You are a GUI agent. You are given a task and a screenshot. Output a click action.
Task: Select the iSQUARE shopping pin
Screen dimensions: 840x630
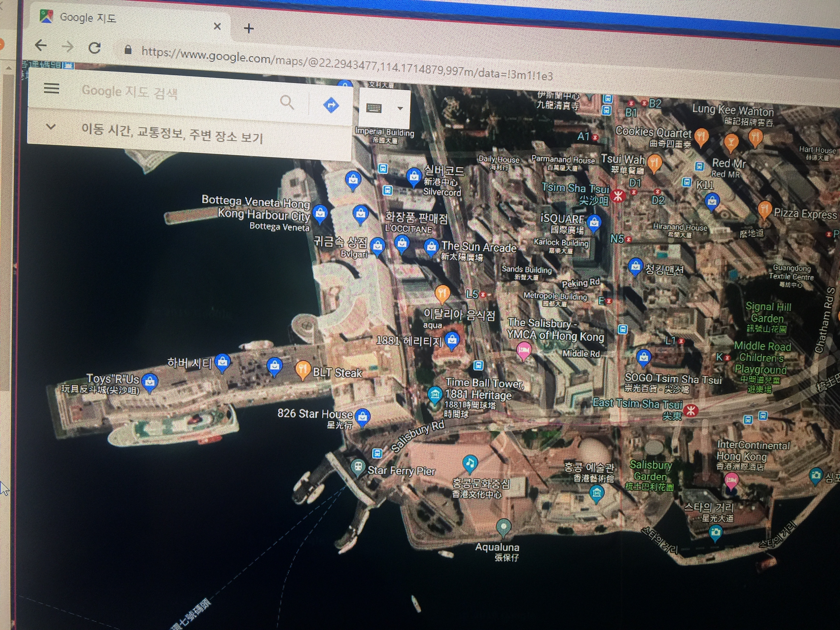pyautogui.click(x=594, y=222)
